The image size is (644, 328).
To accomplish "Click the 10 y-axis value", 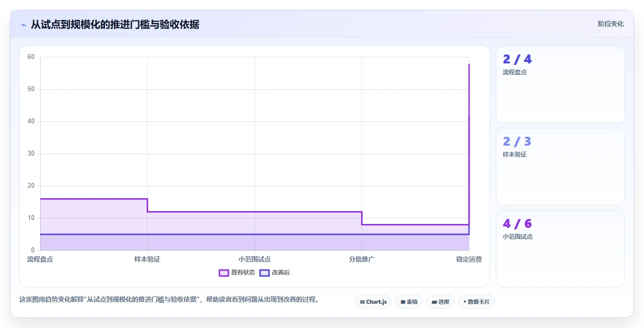I will point(31,218).
